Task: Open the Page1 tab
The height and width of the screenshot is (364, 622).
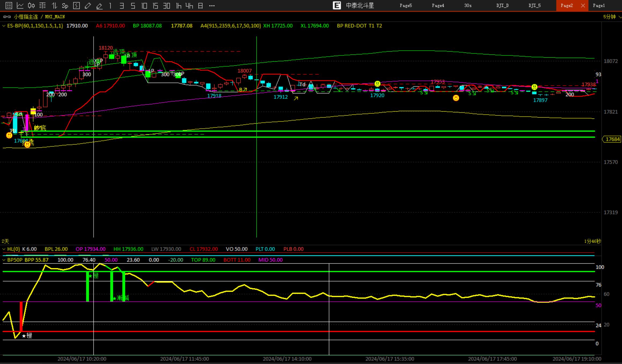Action: 599,6
